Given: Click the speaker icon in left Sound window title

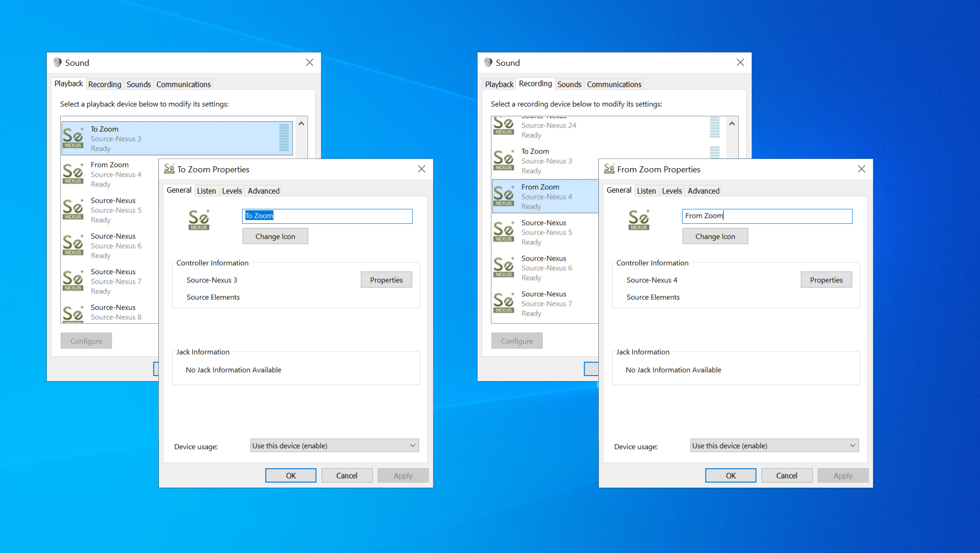Looking at the screenshot, I should (x=58, y=62).
